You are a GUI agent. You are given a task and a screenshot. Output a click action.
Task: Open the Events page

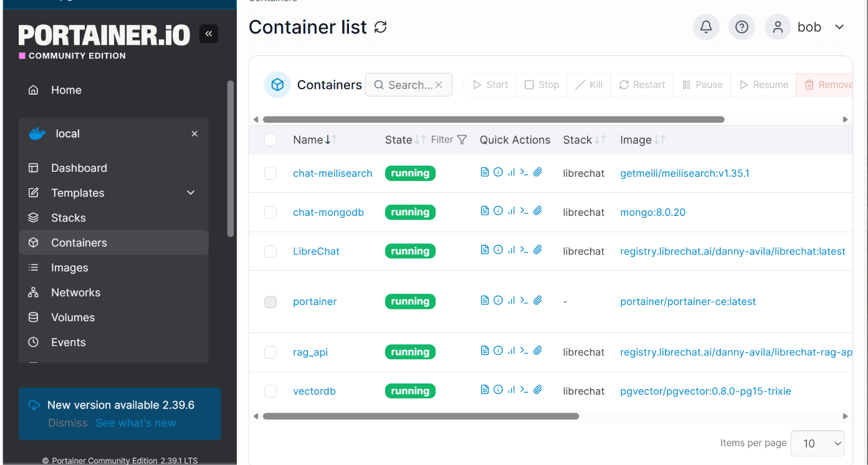click(x=113, y=342)
